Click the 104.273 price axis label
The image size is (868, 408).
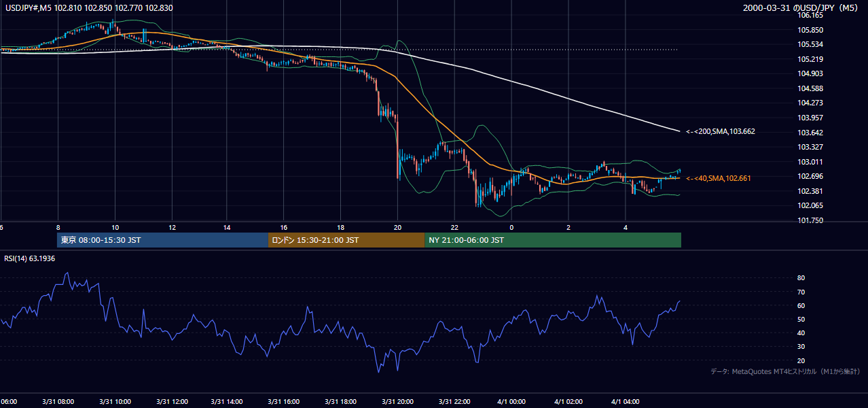pyautogui.click(x=810, y=103)
